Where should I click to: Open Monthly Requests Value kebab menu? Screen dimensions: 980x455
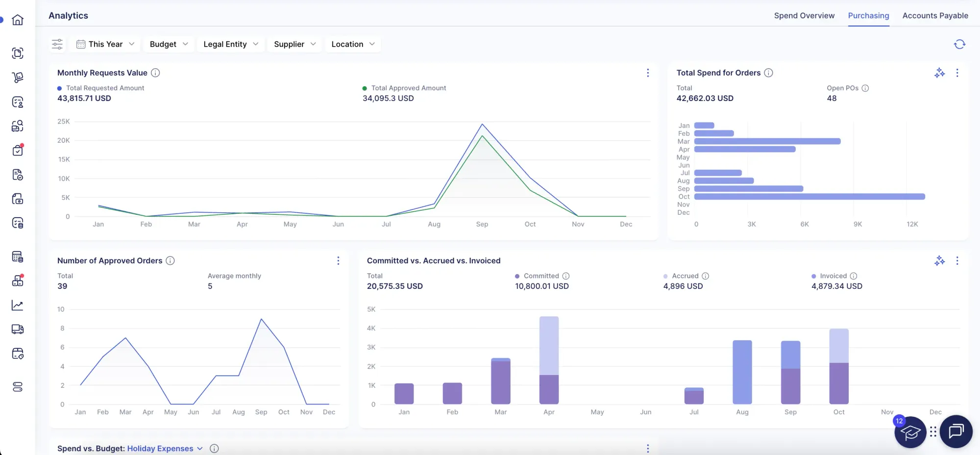pyautogui.click(x=648, y=73)
